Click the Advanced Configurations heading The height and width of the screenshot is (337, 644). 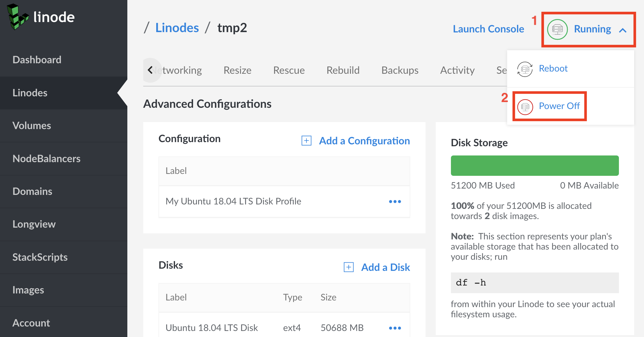(207, 104)
